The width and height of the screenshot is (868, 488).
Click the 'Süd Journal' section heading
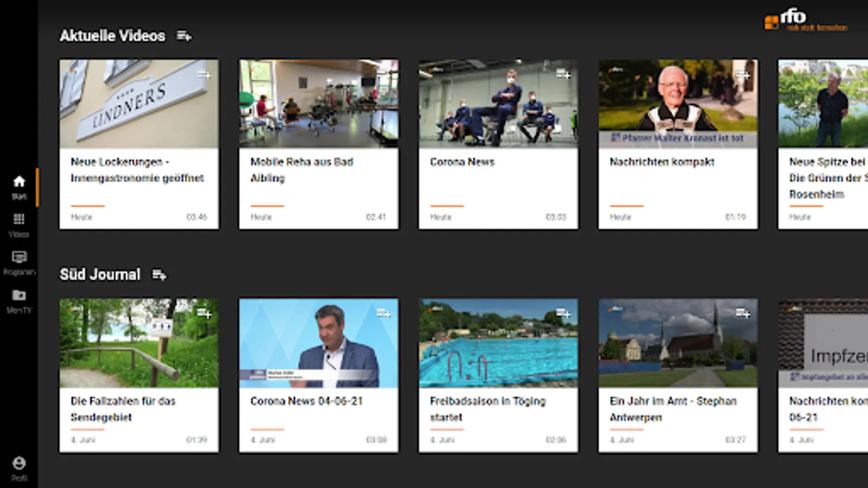pyautogui.click(x=100, y=275)
